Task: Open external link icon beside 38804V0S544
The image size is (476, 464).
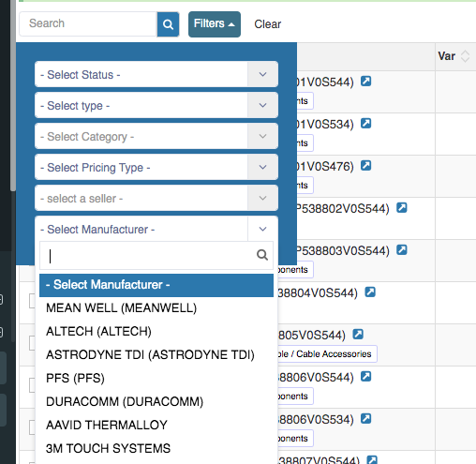Action: 370,292
